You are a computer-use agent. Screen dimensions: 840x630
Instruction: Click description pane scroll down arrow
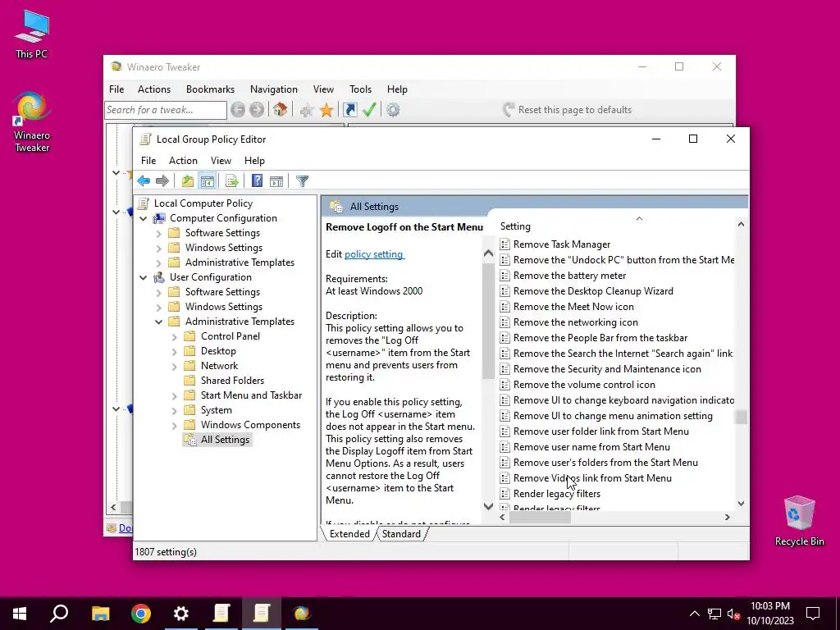click(x=488, y=506)
